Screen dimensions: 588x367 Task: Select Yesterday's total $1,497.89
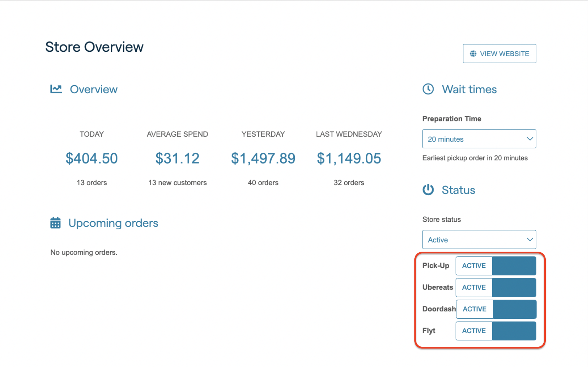263,158
